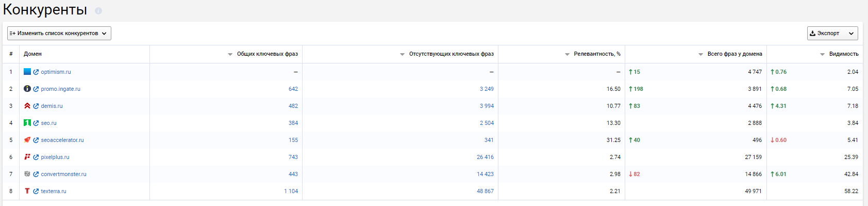Screen dimensions: 868x206
Task: Open external link icon for texterra.ru
Action: click(x=36, y=192)
